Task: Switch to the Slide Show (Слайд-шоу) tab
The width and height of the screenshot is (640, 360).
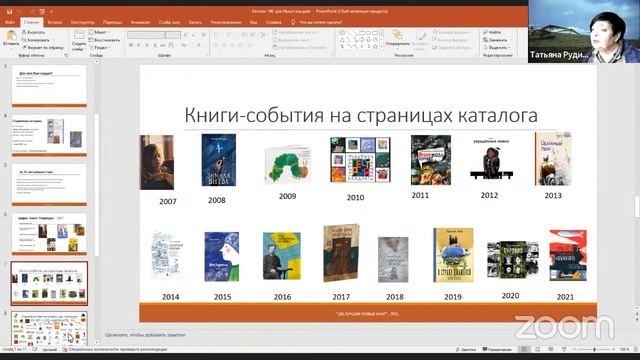Action: click(x=169, y=22)
